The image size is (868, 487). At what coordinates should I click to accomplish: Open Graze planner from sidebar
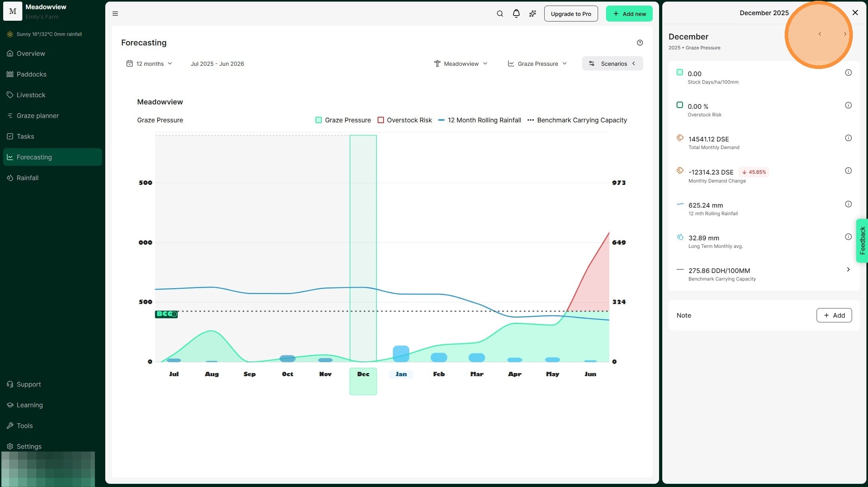pos(37,116)
